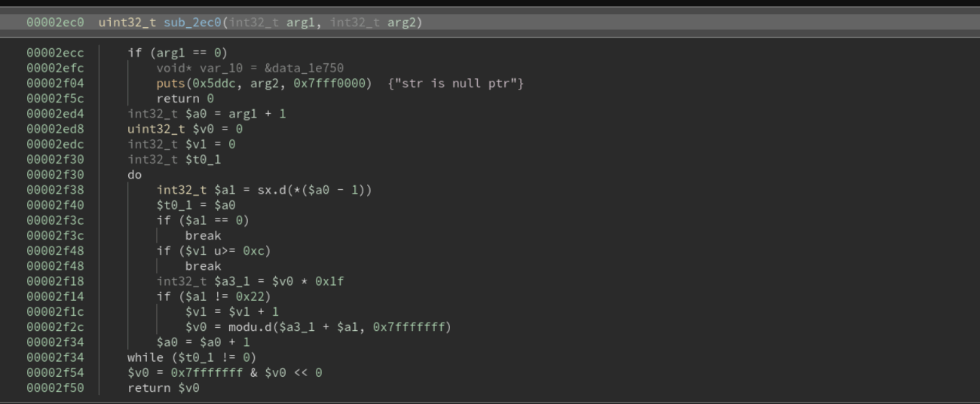Click the do loop keyword
This screenshot has height=404, width=980.
click(x=135, y=175)
